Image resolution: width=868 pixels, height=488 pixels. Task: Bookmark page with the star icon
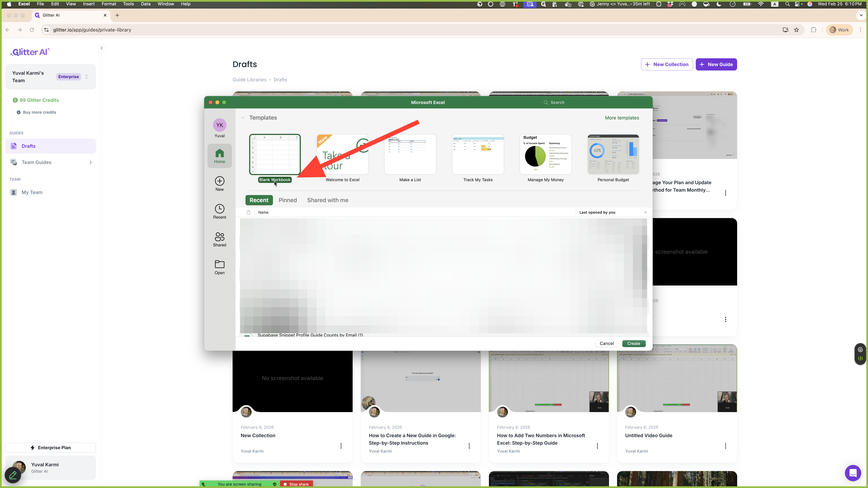pos(797,30)
